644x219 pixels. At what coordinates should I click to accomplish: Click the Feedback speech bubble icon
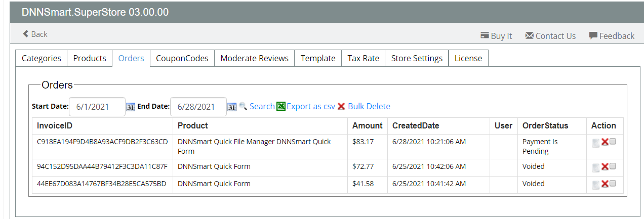[593, 36]
